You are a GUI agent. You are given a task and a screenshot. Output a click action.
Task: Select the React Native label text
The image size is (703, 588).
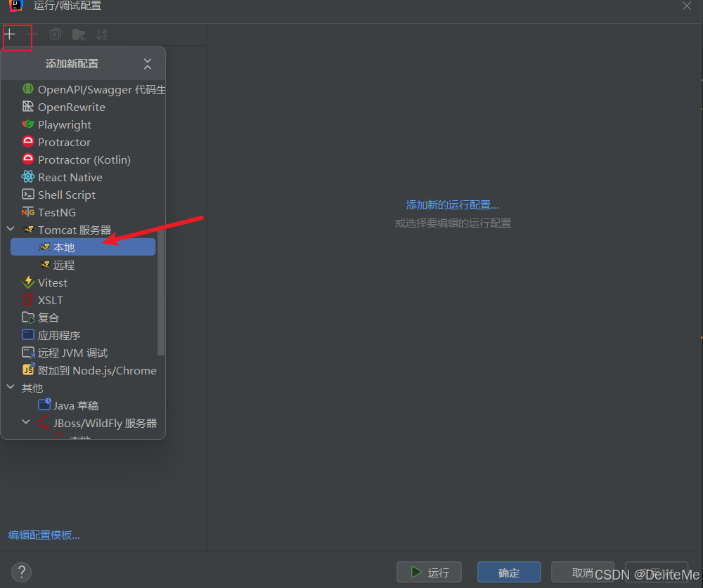tap(70, 178)
